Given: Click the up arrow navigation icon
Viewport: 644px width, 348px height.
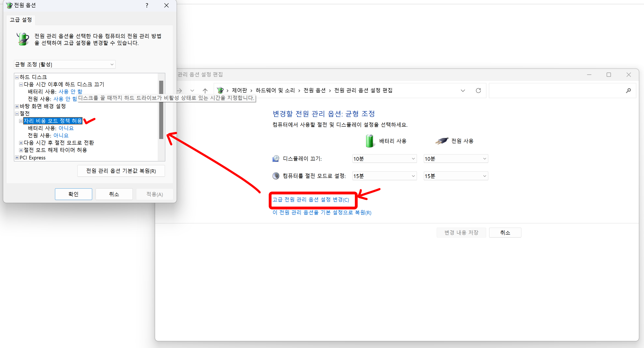Looking at the screenshot, I should 205,90.
